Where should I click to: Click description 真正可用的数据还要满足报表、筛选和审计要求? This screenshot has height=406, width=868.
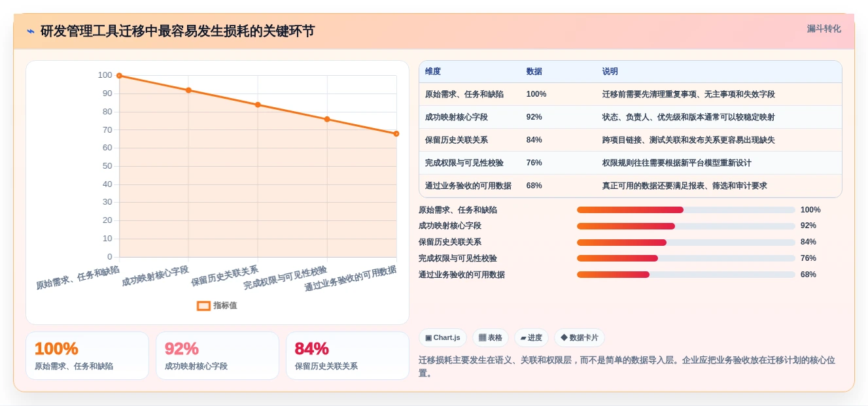tap(685, 186)
